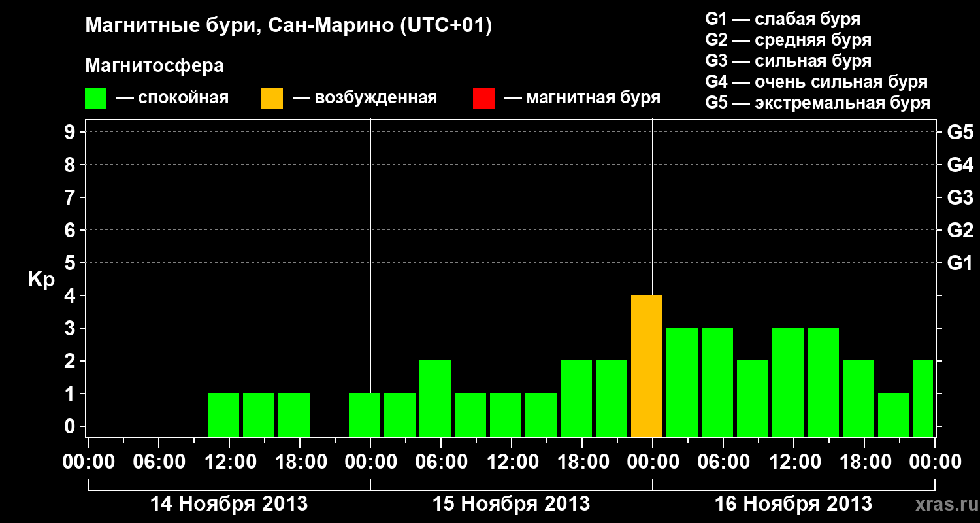Screen dimensions: 980x523
Task: Click the '06:00' label above 16 Ноября
Action: tap(723, 462)
